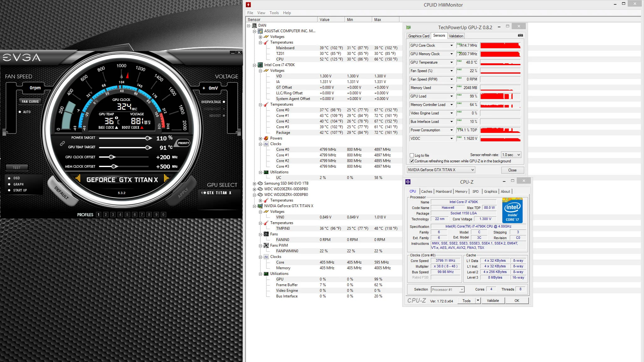This screenshot has height=362, width=644.
Task: Click the Samsung SSD 840 EVO drive icon
Action: [x=260, y=183]
